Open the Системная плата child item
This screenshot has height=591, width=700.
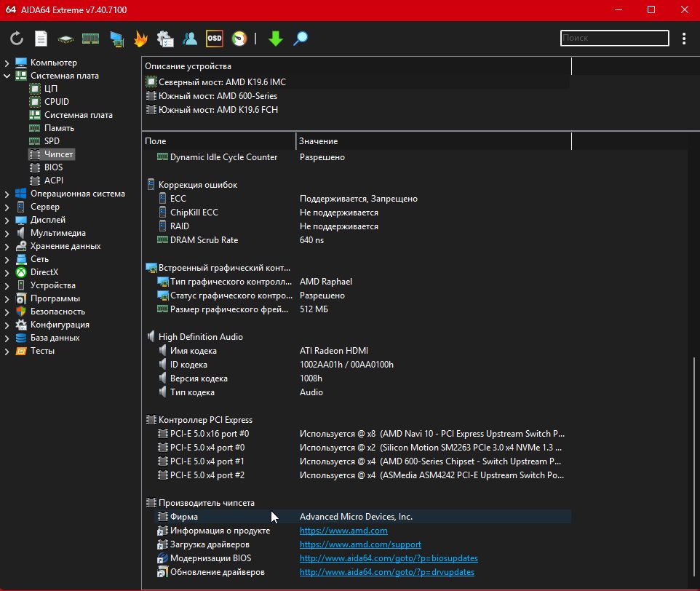(78, 115)
